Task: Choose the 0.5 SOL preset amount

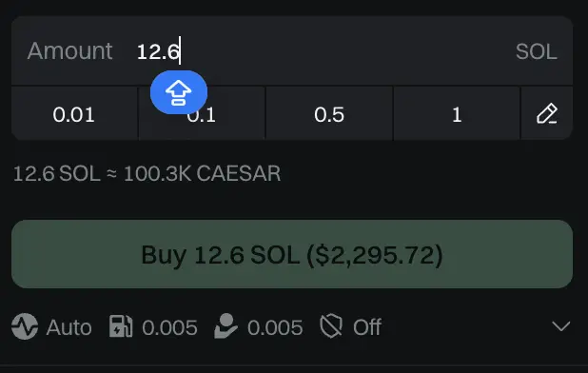Action: pos(329,113)
